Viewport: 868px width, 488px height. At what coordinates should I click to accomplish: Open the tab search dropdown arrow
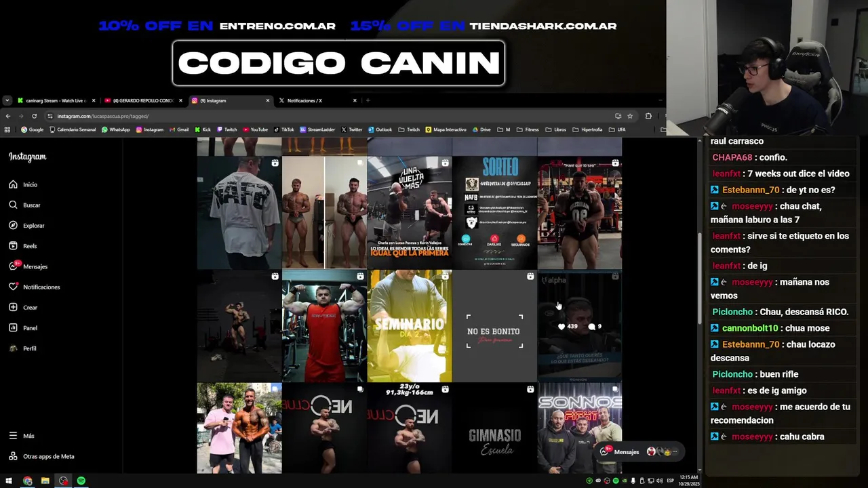[7, 100]
